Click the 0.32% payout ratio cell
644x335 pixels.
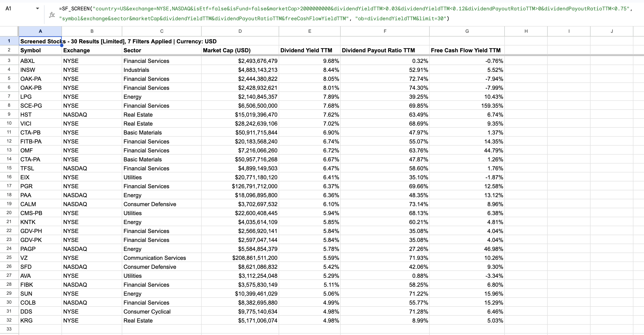[385, 61]
